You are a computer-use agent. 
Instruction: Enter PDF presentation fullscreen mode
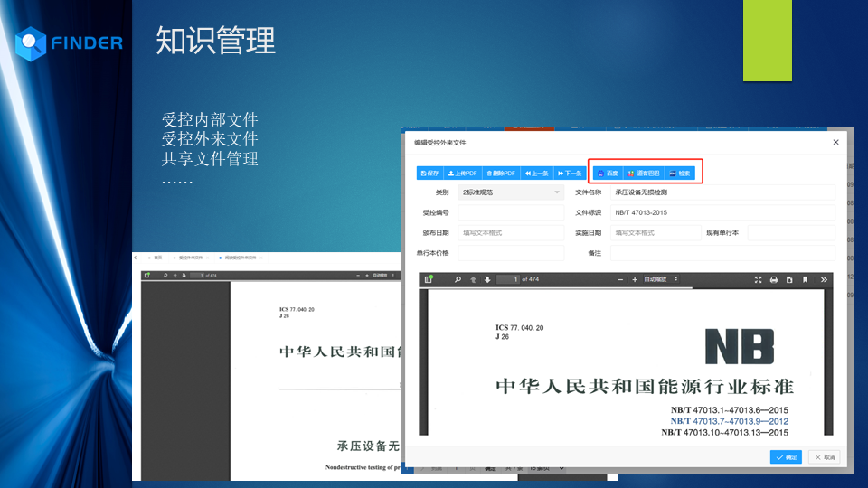pyautogui.click(x=758, y=280)
